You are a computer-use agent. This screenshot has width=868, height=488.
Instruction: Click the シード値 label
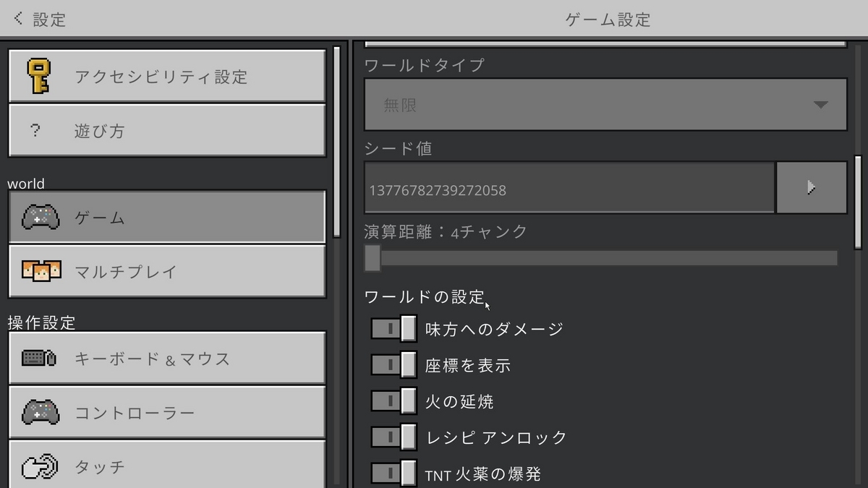[398, 148]
